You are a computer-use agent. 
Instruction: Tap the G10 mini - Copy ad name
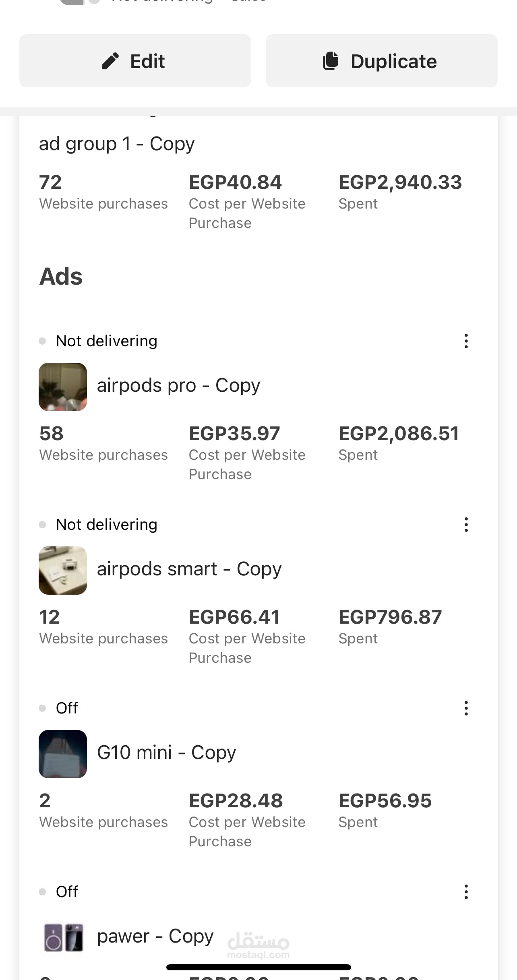(x=166, y=753)
